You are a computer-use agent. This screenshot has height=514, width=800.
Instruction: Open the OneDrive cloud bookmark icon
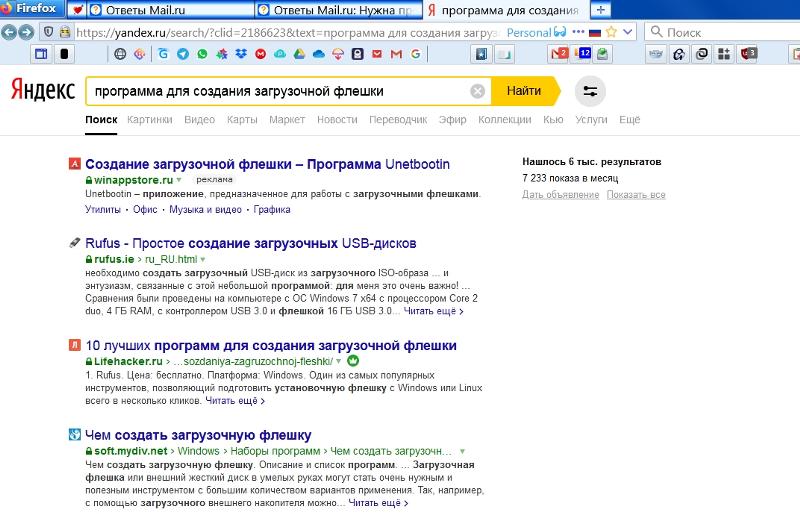(x=318, y=54)
